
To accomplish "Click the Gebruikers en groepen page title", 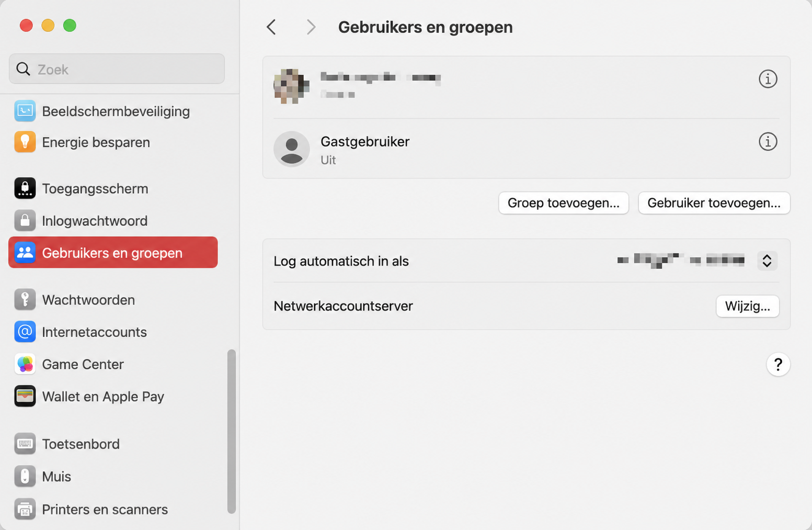I will tap(425, 27).
